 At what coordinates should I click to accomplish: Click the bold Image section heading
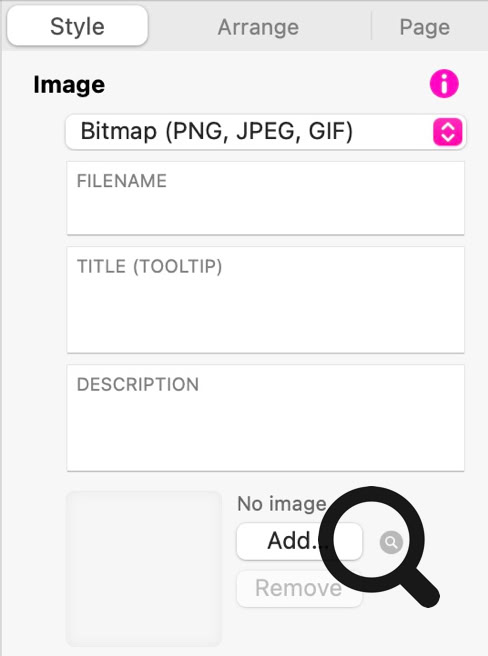click(69, 85)
